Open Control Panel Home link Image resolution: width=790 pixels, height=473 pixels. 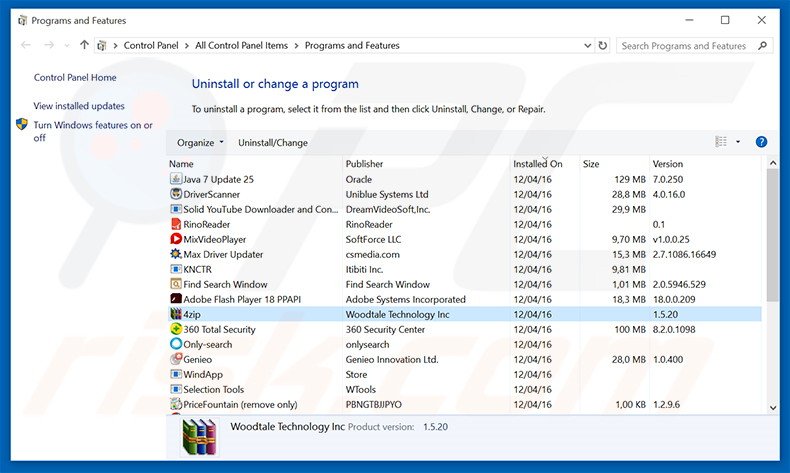pyautogui.click(x=75, y=78)
